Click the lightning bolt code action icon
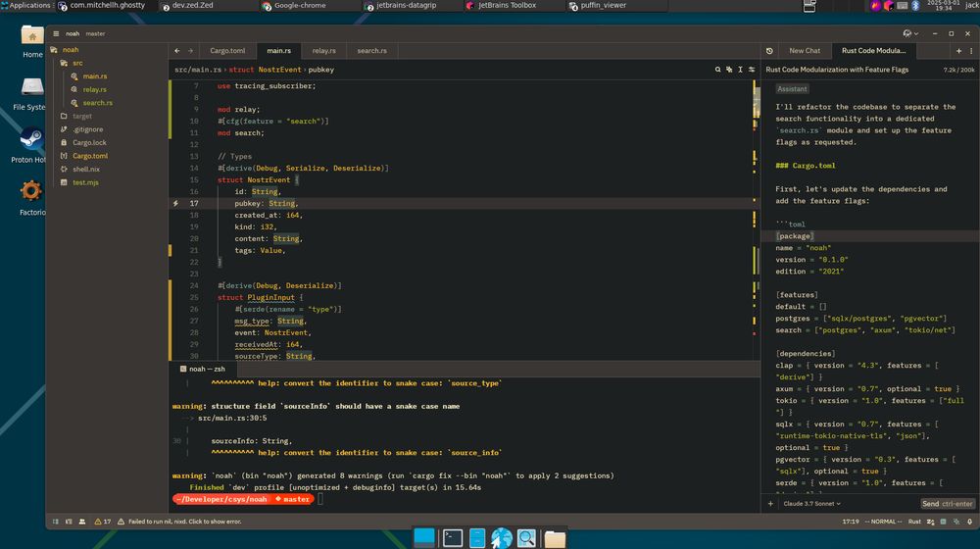Image resolution: width=980 pixels, height=549 pixels. pyautogui.click(x=175, y=204)
